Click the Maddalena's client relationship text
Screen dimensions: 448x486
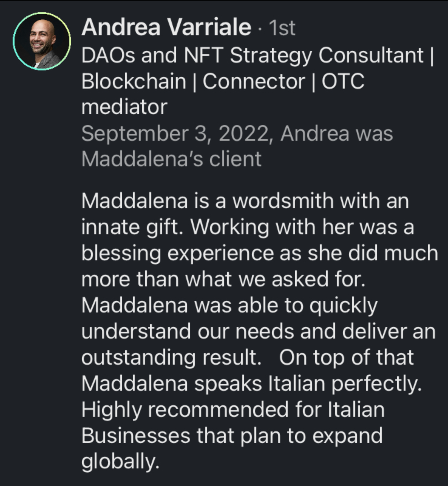tap(171, 159)
